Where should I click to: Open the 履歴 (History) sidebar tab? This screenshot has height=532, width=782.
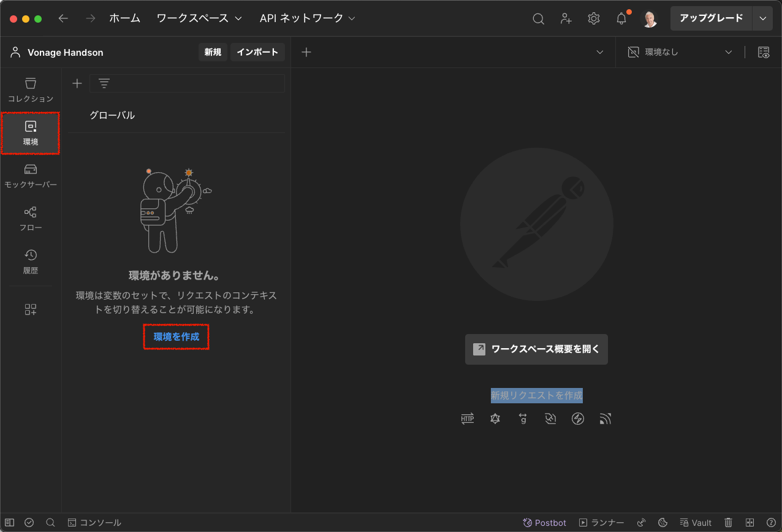tap(31, 262)
